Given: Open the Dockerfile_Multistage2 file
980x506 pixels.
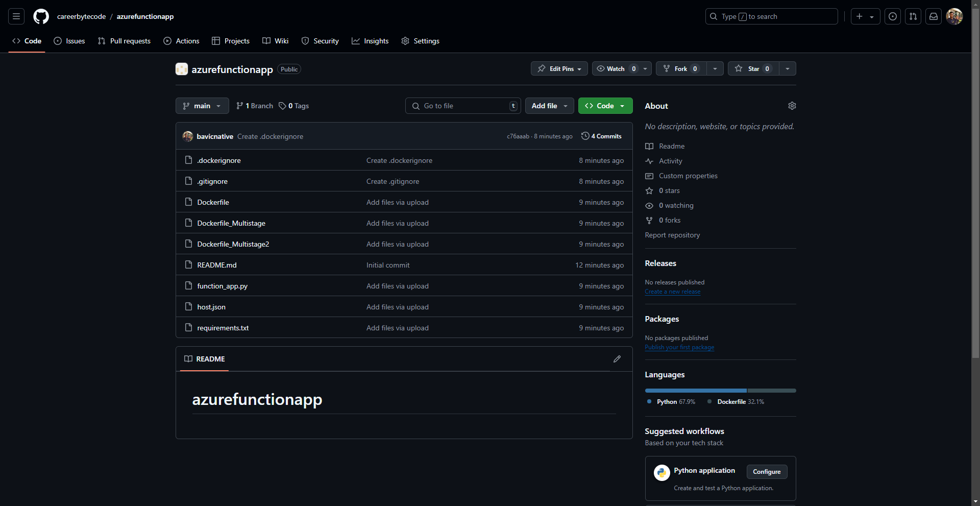Looking at the screenshot, I should click(x=233, y=244).
